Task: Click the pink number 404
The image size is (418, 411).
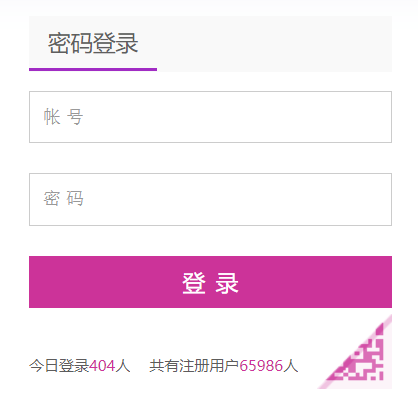Action: (x=102, y=366)
